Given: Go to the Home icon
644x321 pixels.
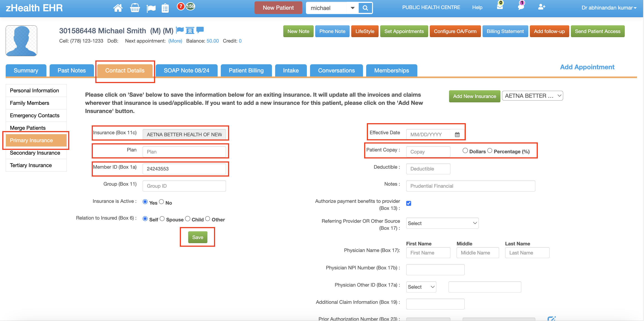Looking at the screenshot, I should 118,8.
